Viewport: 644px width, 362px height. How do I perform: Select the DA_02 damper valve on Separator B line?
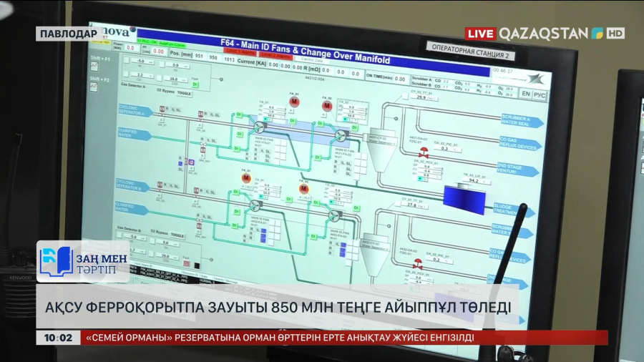160,185
